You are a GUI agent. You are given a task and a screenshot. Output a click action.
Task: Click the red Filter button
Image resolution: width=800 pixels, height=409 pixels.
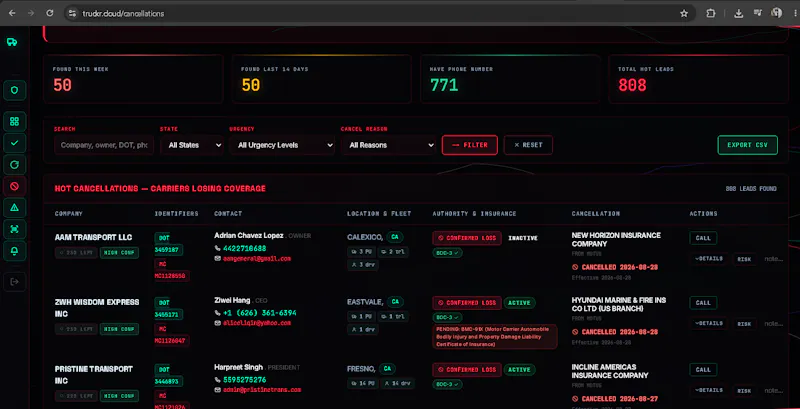(469, 145)
